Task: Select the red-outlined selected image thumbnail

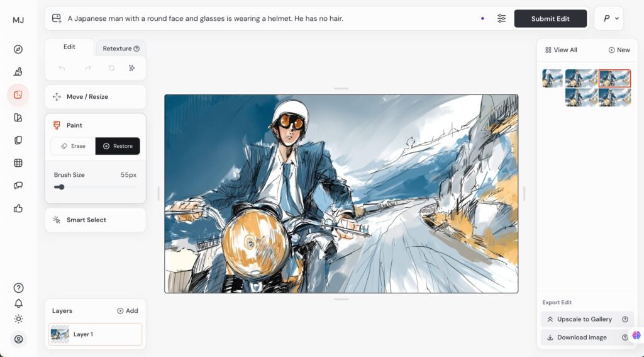Action: (x=614, y=78)
